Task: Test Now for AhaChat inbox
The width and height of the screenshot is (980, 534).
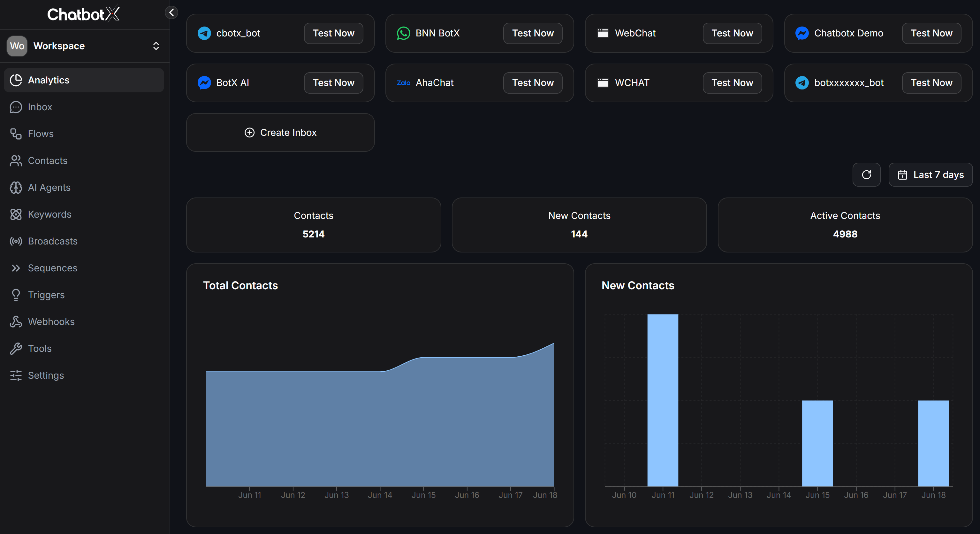Action: tap(533, 82)
